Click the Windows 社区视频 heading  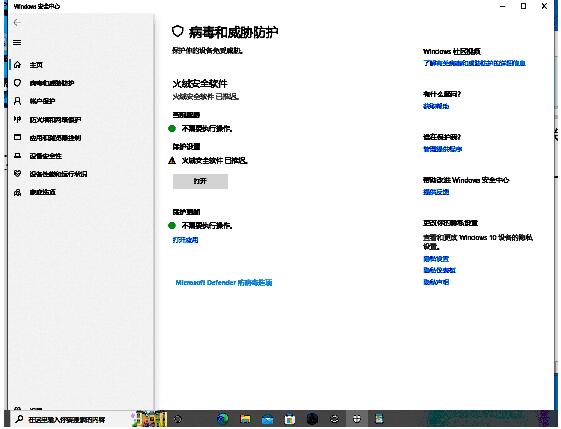click(x=452, y=52)
